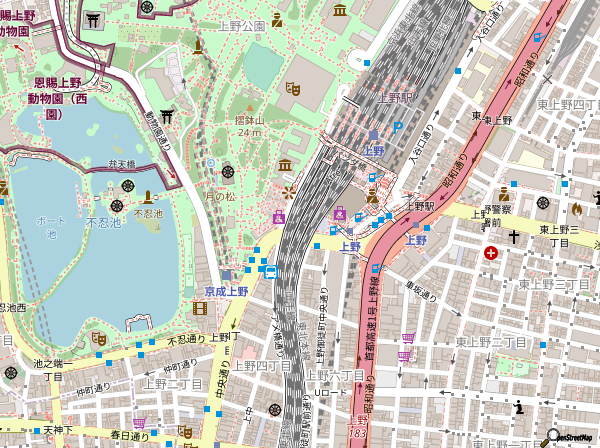
Task: Select the fire station flame icon
Action: pyautogui.click(x=577, y=209)
